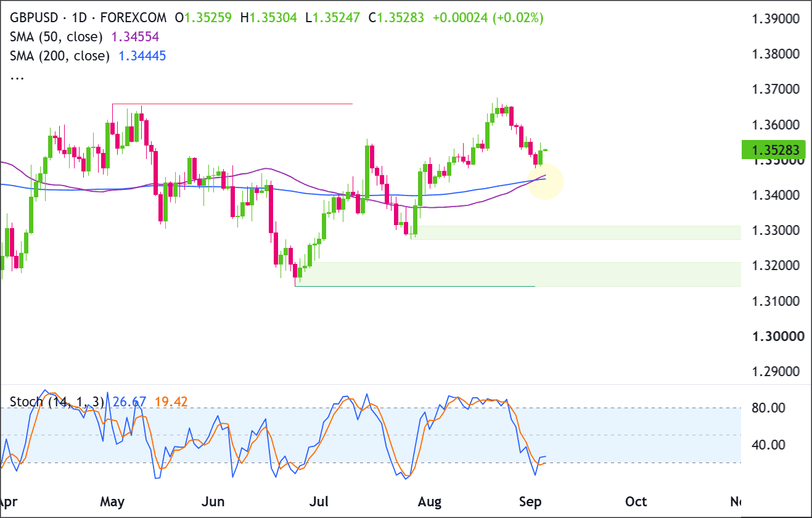Click the Stoch %D value 19.42

(x=171, y=402)
